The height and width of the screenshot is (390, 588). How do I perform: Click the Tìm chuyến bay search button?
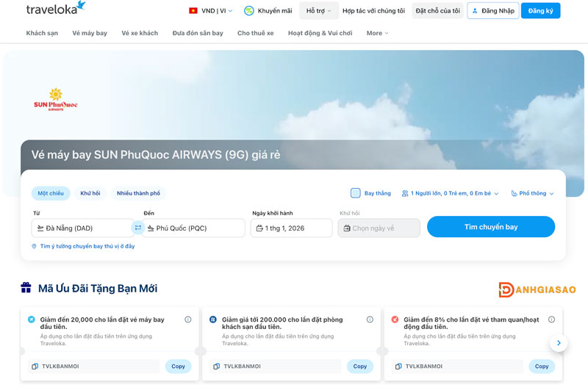point(490,227)
